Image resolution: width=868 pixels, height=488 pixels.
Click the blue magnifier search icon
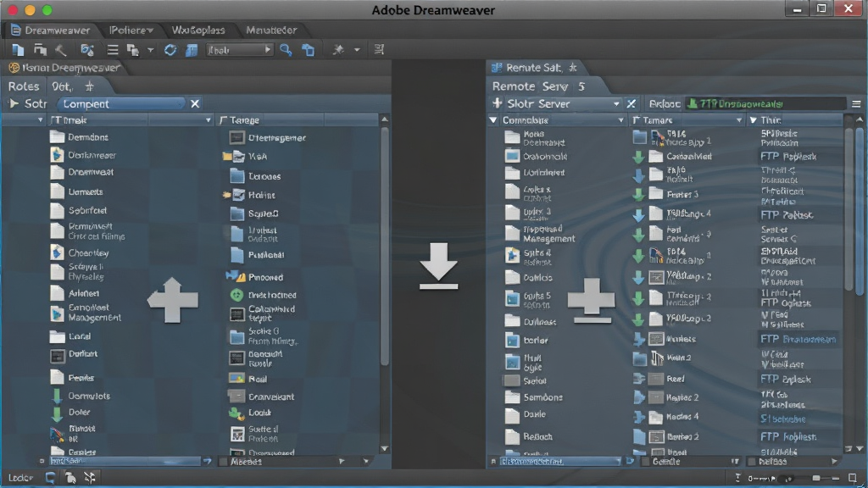click(x=286, y=50)
